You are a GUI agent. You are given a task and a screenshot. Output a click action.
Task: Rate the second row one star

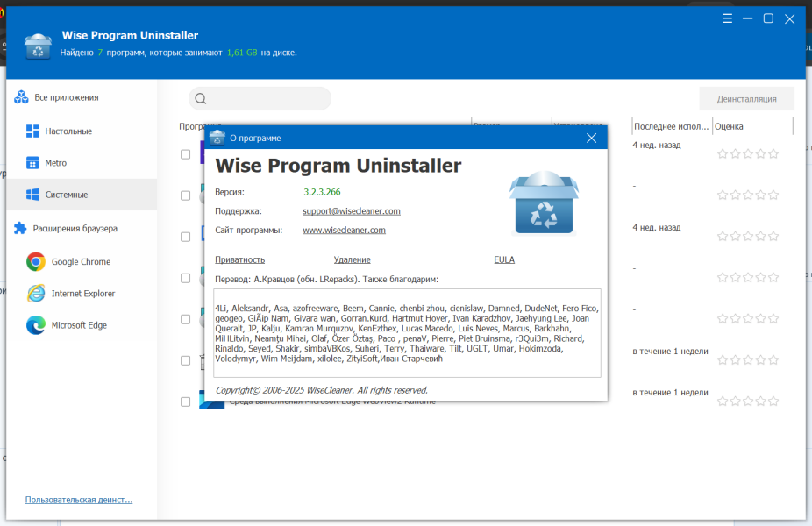[723, 195]
